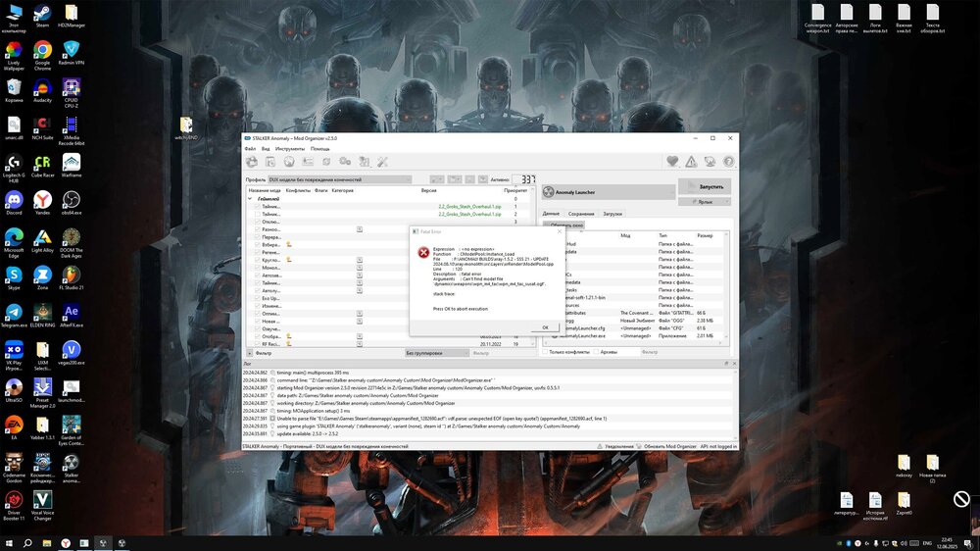Click the heart endorse icon
Viewport: 980px width, 551px height.
click(672, 162)
